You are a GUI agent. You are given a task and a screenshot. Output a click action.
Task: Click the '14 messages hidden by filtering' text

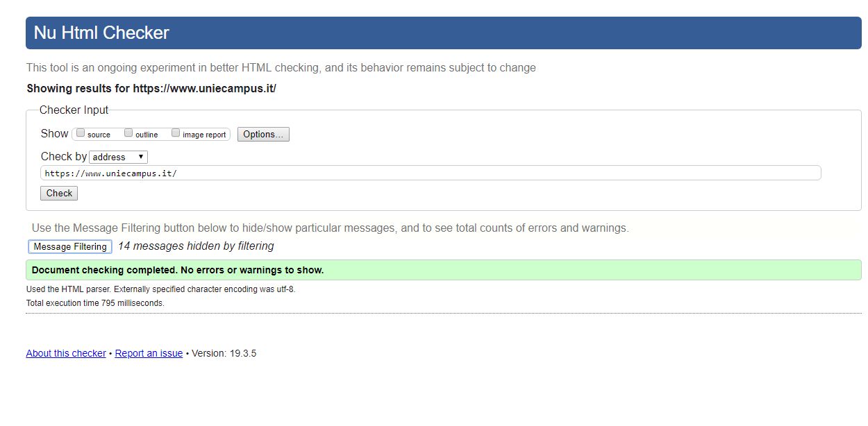click(196, 246)
